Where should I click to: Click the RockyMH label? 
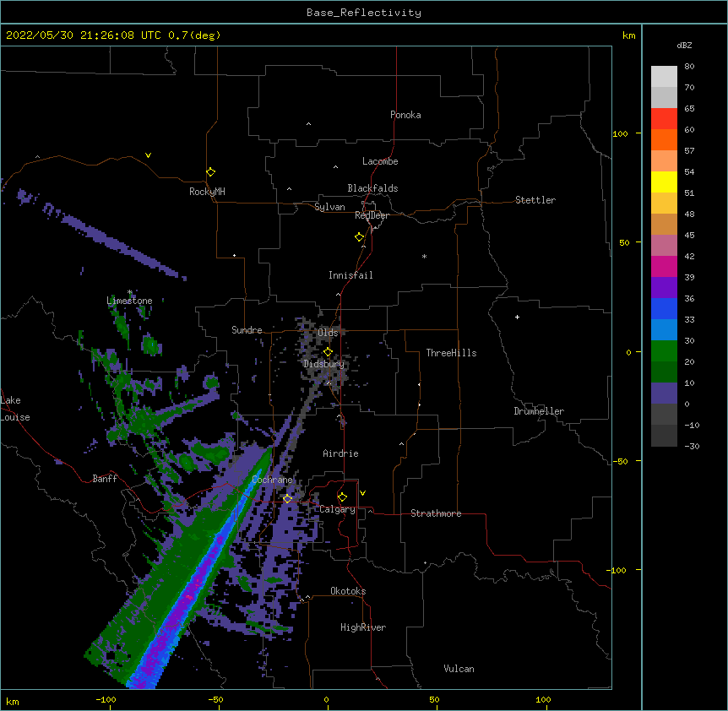pos(207,192)
